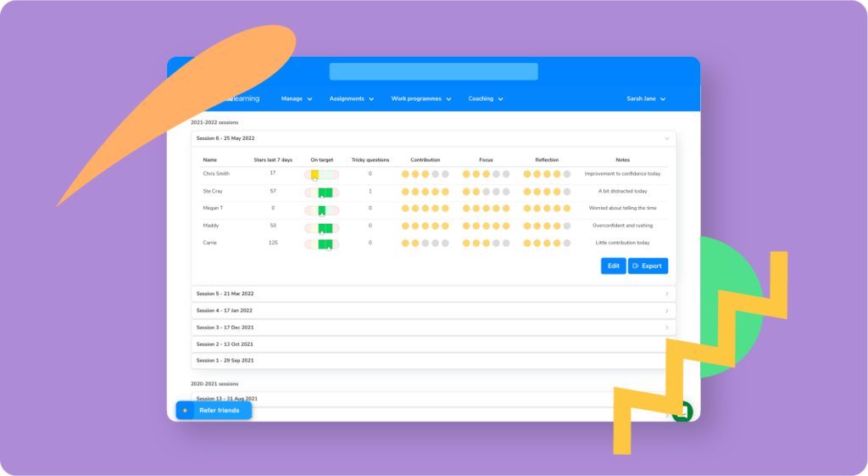Open the Sarah Jane account dropdown
This screenshot has height=476, width=868.
coord(645,99)
